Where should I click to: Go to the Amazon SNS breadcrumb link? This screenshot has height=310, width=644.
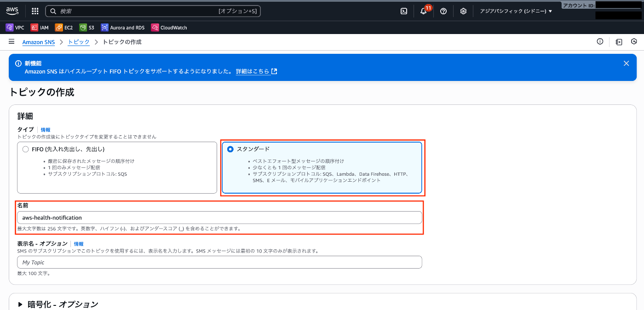39,42
